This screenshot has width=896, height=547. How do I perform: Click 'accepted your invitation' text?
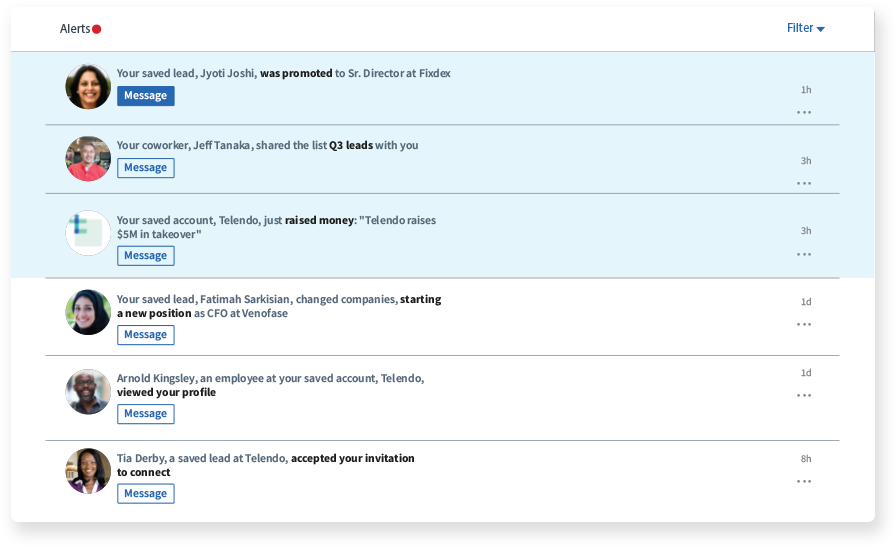tap(353, 458)
